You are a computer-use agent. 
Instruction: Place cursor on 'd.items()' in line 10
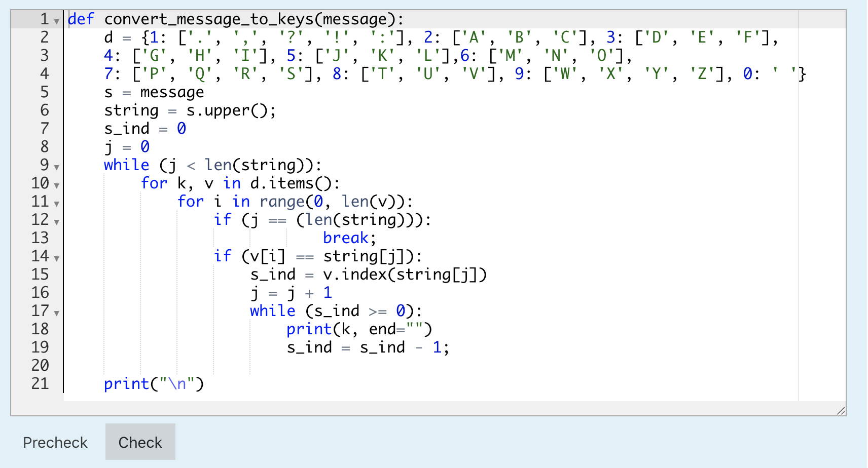click(x=291, y=183)
